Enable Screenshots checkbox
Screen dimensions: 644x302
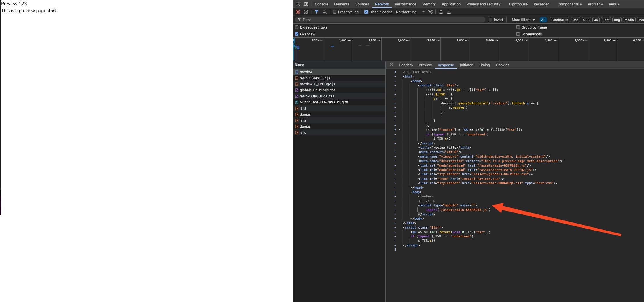click(518, 34)
